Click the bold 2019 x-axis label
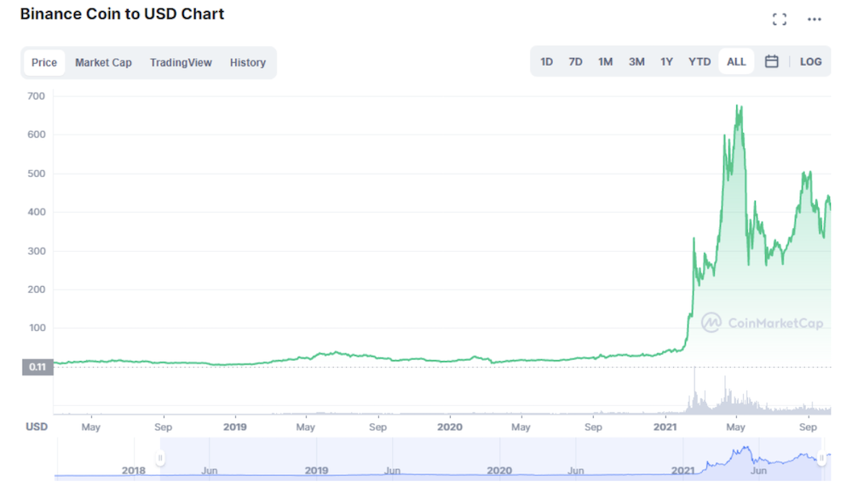Image resolution: width=852 pixels, height=504 pixels. 235,427
